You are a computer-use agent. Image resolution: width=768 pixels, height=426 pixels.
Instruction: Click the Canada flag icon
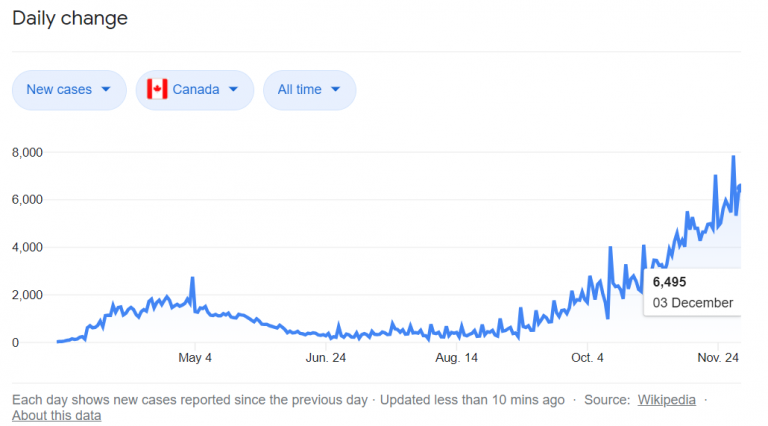157,90
